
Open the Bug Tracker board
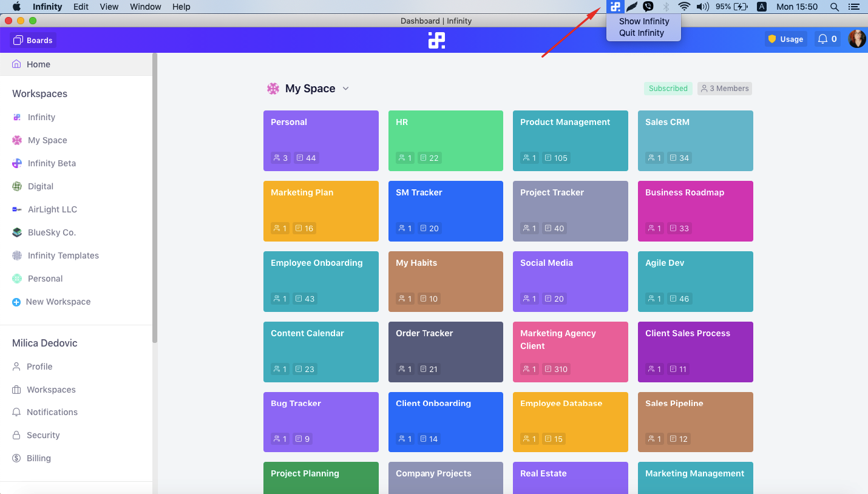click(x=321, y=422)
